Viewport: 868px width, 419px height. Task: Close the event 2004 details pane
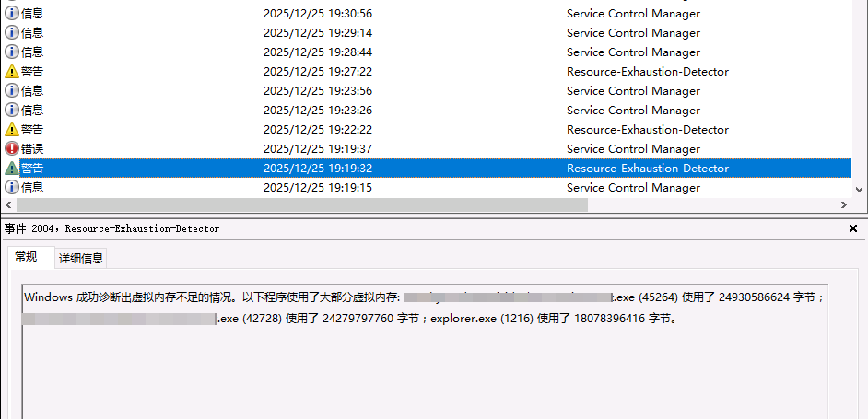pos(852,227)
